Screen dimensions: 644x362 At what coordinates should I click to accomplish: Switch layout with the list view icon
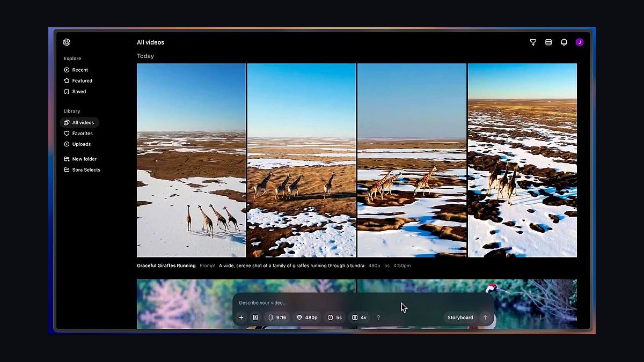[x=548, y=42]
